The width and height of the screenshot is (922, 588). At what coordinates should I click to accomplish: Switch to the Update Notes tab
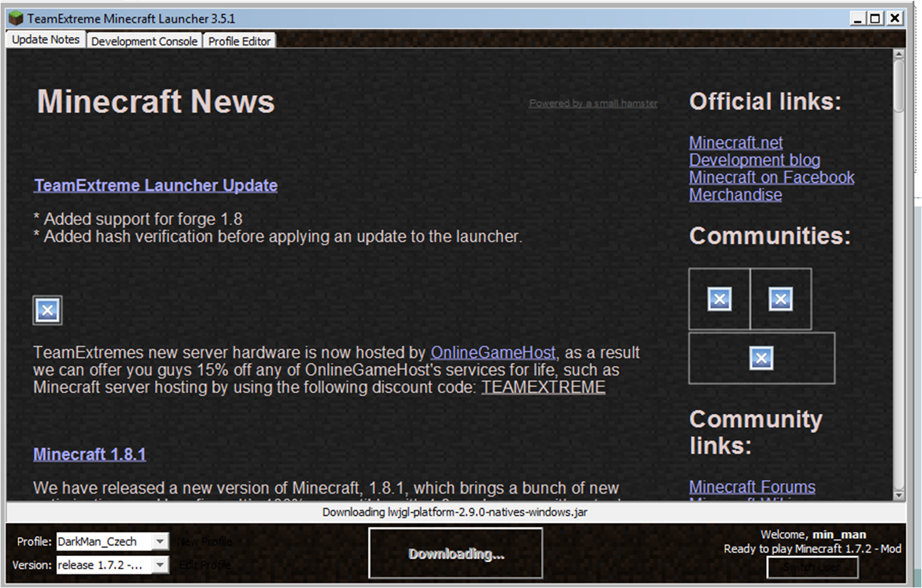point(46,40)
